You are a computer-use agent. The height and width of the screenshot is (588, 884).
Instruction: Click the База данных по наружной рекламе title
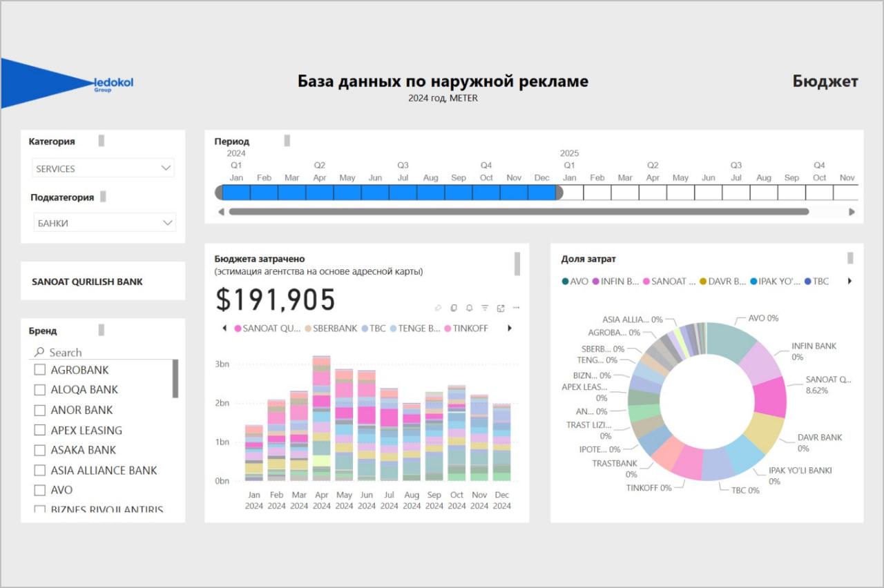(x=443, y=81)
